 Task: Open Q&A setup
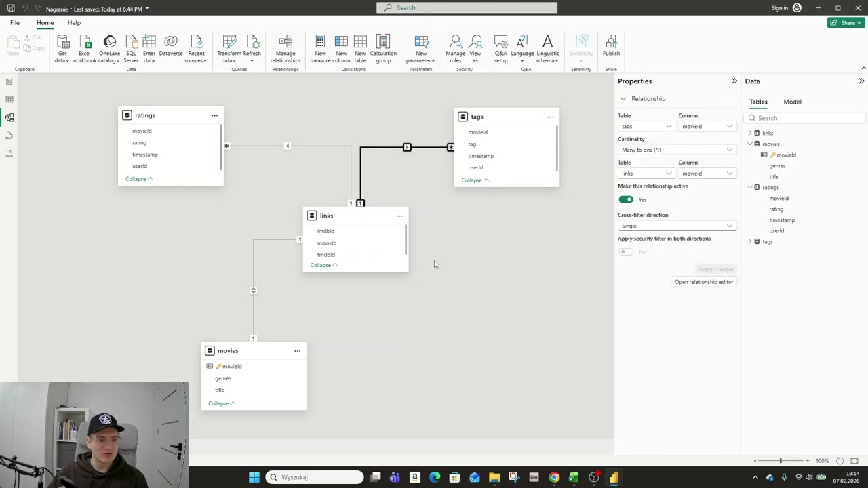tap(500, 49)
